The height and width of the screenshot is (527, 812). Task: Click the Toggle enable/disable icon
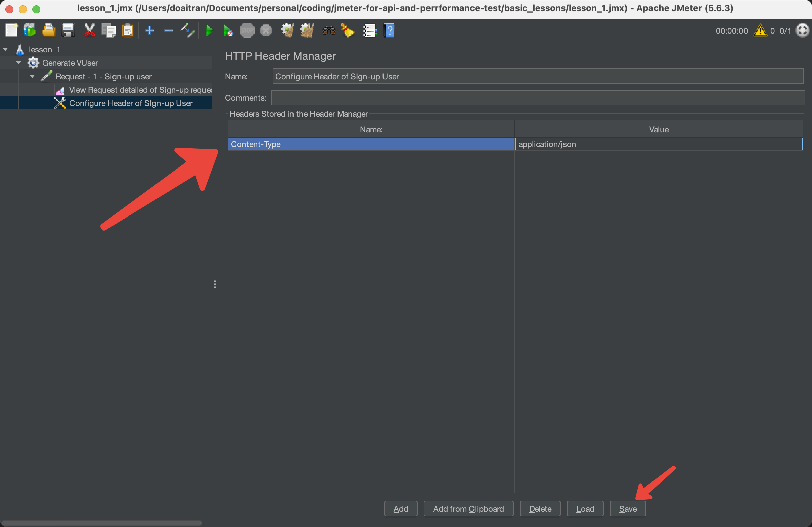[187, 31]
